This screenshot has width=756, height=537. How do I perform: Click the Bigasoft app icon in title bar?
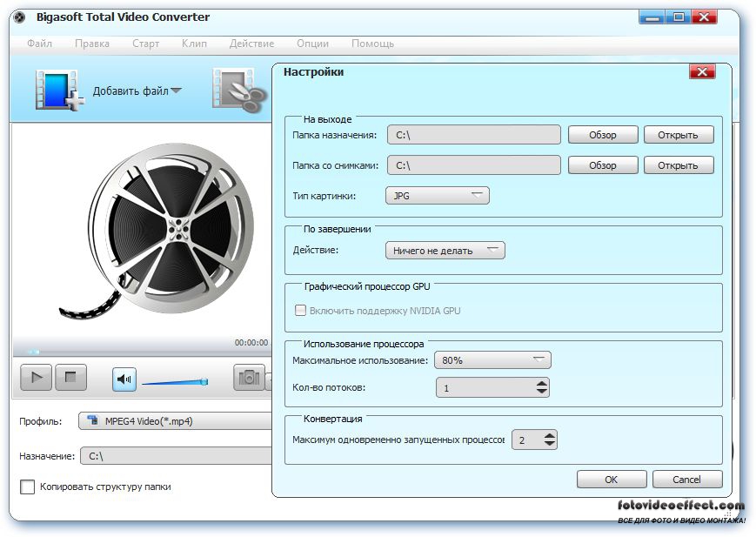20,18
